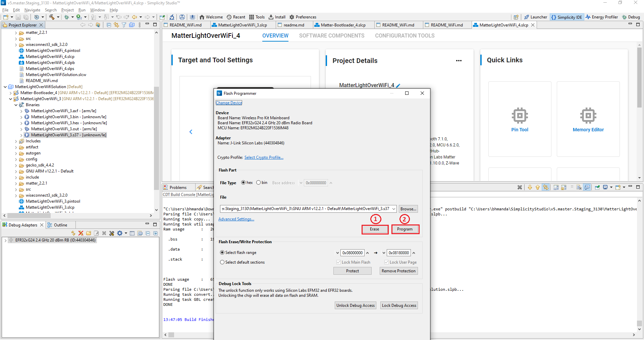The height and width of the screenshot is (340, 644).
Task: Toggle Lock User Page checkbox
Action: tap(386, 262)
